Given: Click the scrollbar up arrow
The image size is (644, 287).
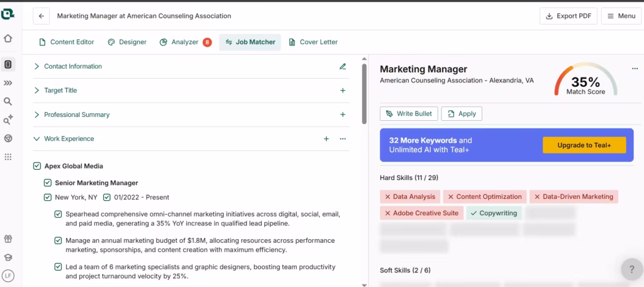Looking at the screenshot, I should click(x=364, y=60).
